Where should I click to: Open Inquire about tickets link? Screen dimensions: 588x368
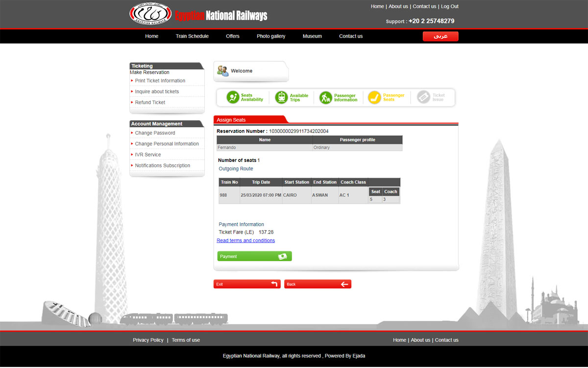click(x=157, y=92)
